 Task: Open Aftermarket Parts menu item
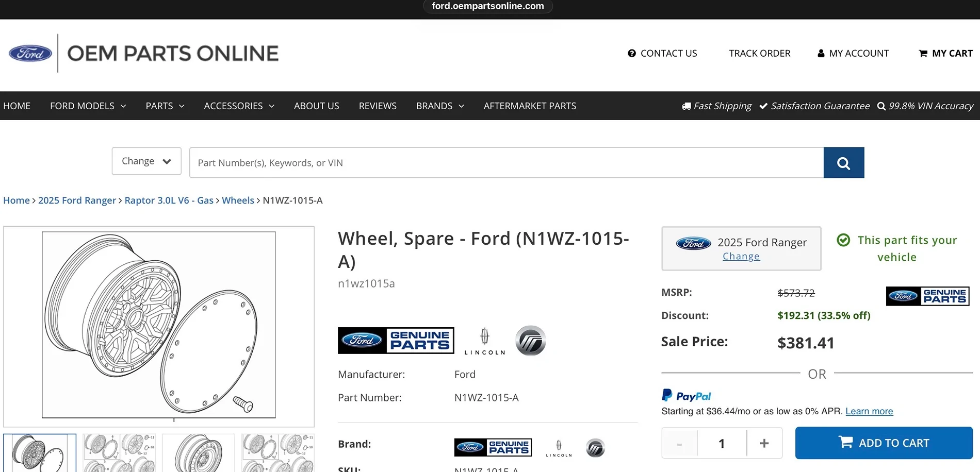coord(530,106)
